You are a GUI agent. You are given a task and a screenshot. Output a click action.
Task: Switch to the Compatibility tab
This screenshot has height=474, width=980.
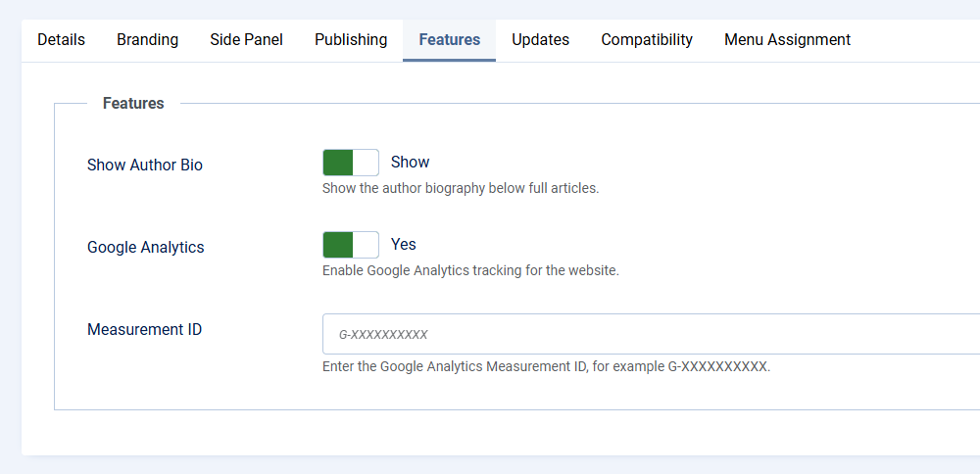pos(647,40)
